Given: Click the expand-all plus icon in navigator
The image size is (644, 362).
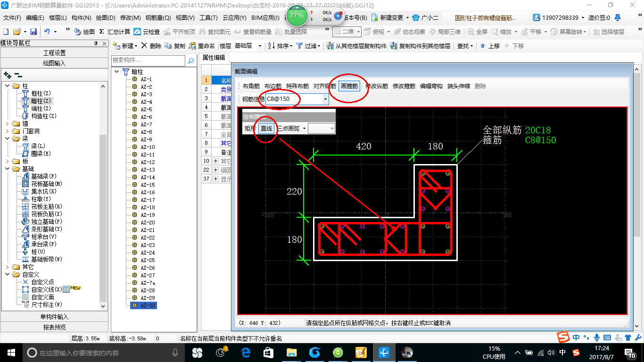Looking at the screenshot, I should click(7, 74).
